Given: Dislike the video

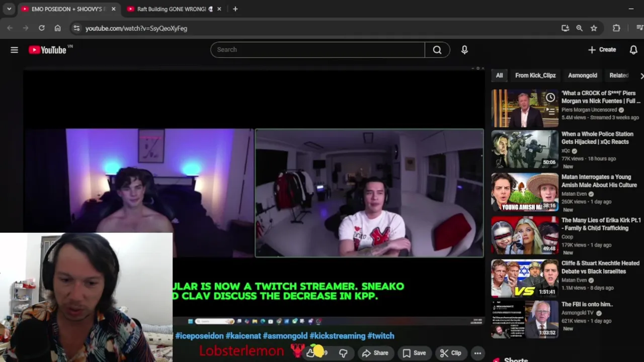Looking at the screenshot, I should (x=343, y=353).
